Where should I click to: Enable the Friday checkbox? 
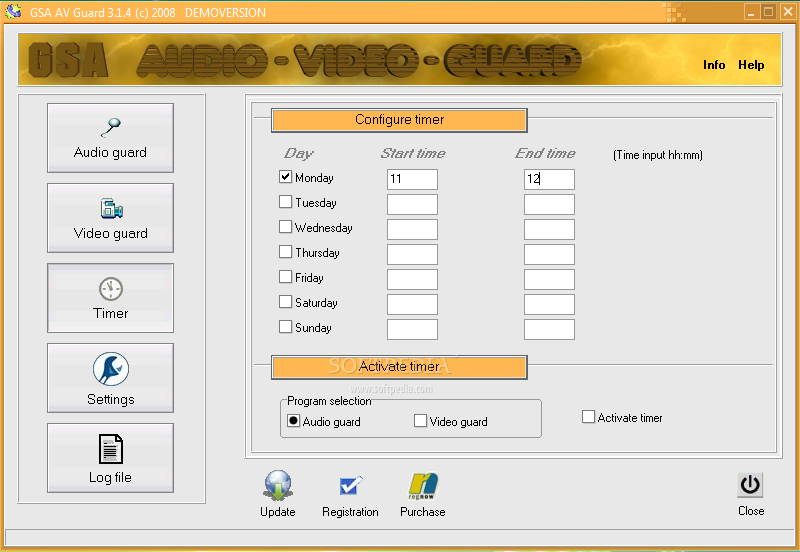[x=285, y=277]
